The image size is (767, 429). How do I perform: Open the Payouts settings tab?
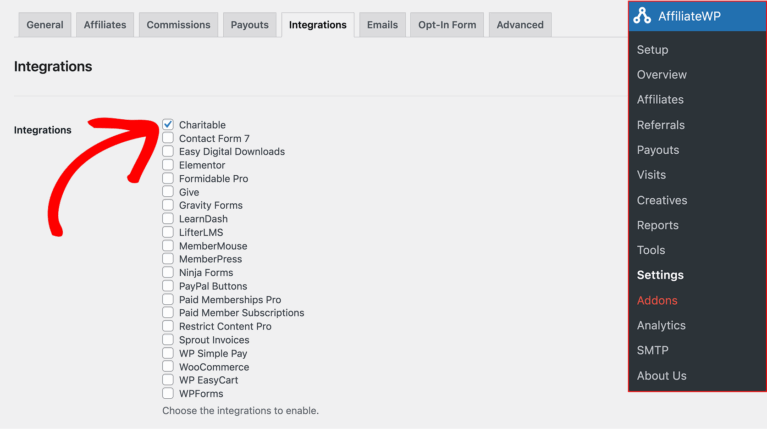249,25
